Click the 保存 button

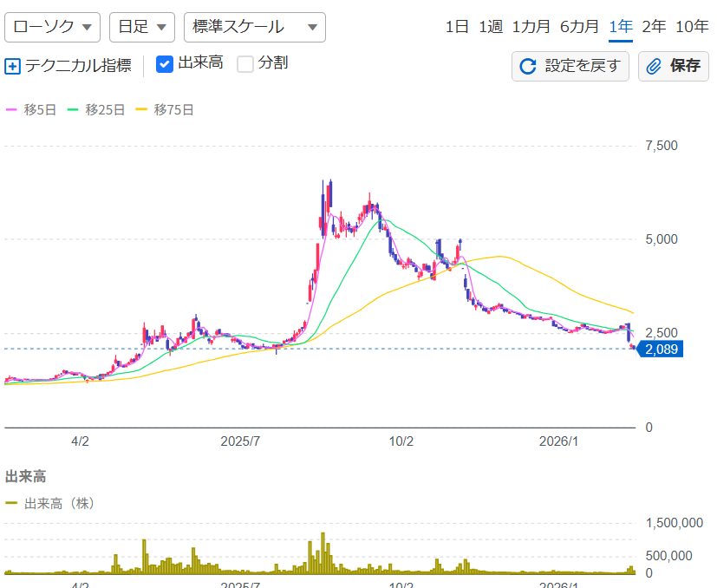tap(673, 66)
